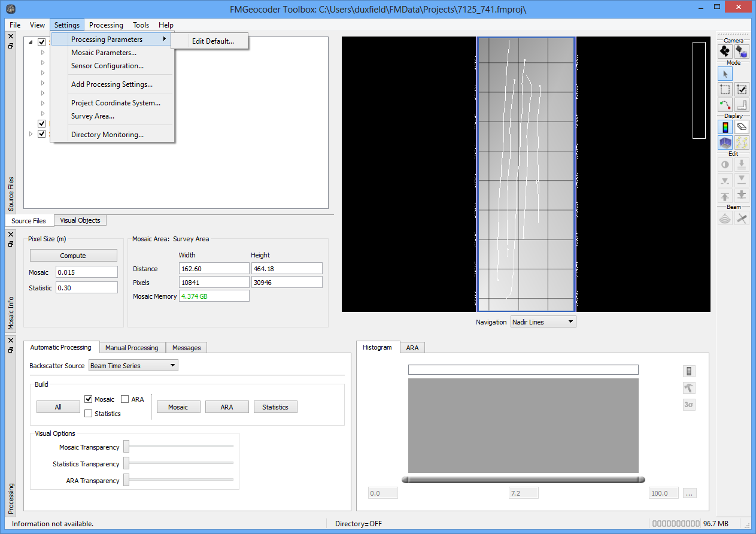Toggle the rainbow color map display
Viewport: 756px width, 534px height.
tap(725, 127)
